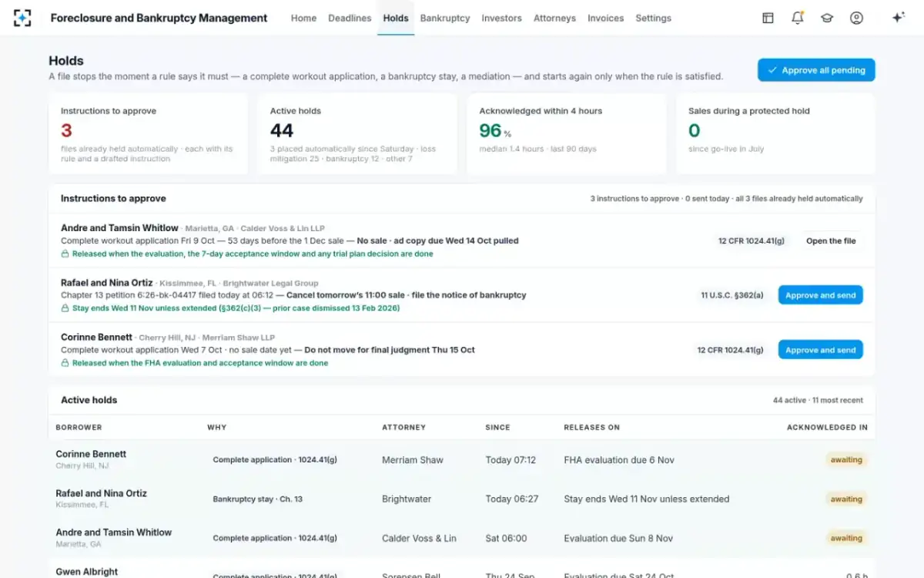Click the Why column header

216,427
